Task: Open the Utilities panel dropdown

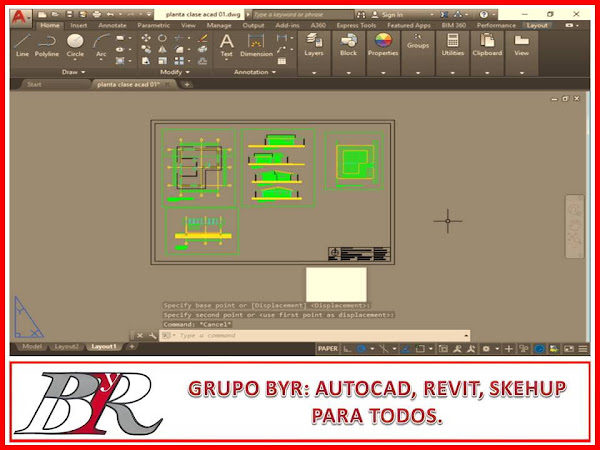Action: point(453,73)
